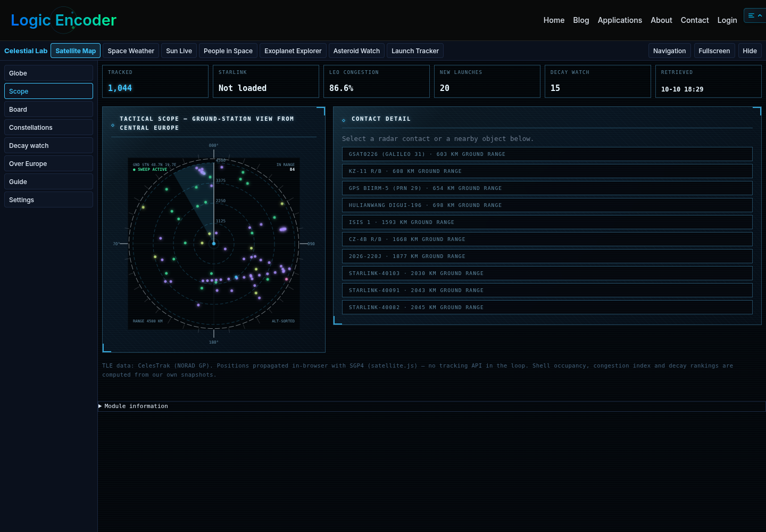The height and width of the screenshot is (532, 766).
Task: Open the Exoplanet Explorer tab
Action: tap(293, 51)
